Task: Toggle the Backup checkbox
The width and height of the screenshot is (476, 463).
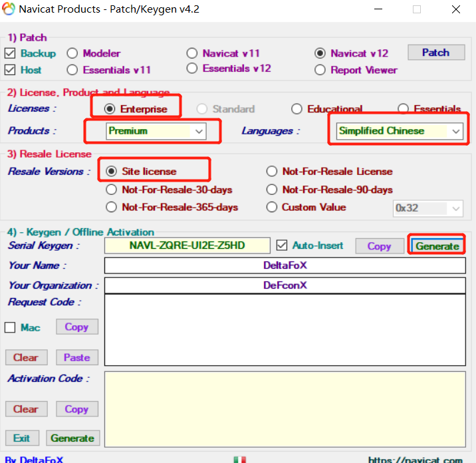Action: coord(10,53)
